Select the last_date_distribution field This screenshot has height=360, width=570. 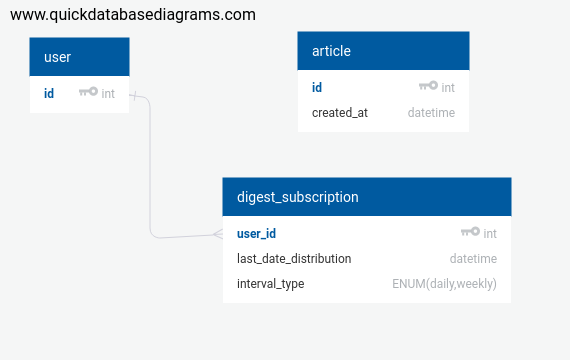367,259
